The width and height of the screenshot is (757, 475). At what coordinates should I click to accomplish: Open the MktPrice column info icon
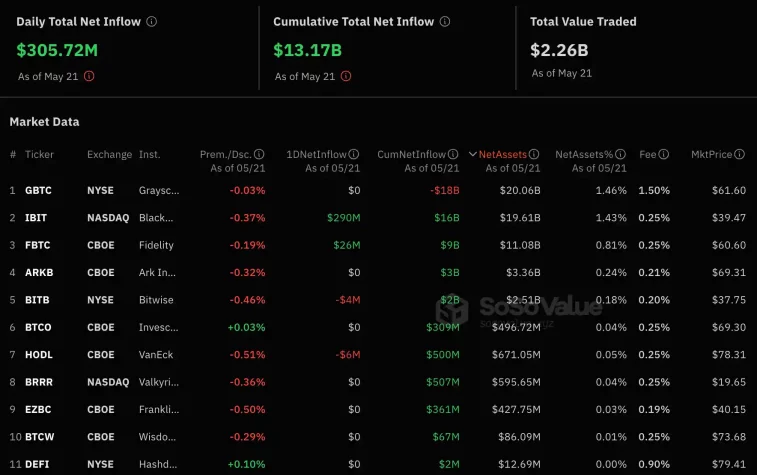click(x=740, y=155)
